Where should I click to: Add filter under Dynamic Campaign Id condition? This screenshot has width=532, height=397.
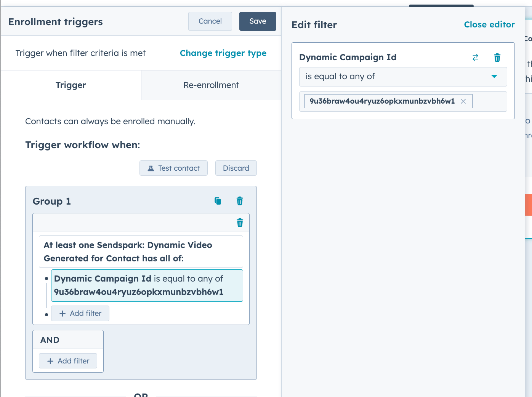pos(80,313)
